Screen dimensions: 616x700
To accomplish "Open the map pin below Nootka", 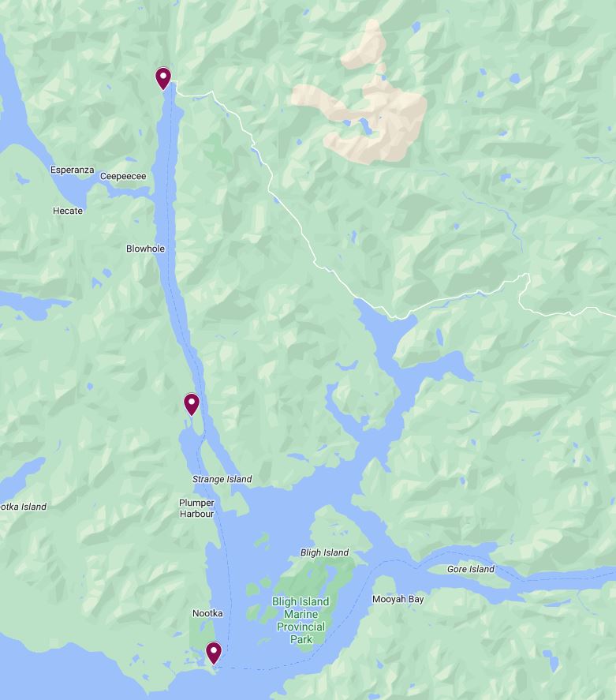I will pos(214,653).
